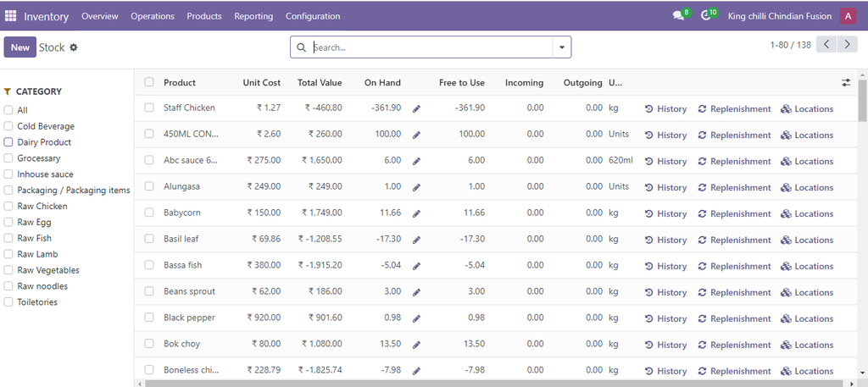Check the Cold Beverage category filter
The image size is (868, 387).
pyautogui.click(x=8, y=126)
